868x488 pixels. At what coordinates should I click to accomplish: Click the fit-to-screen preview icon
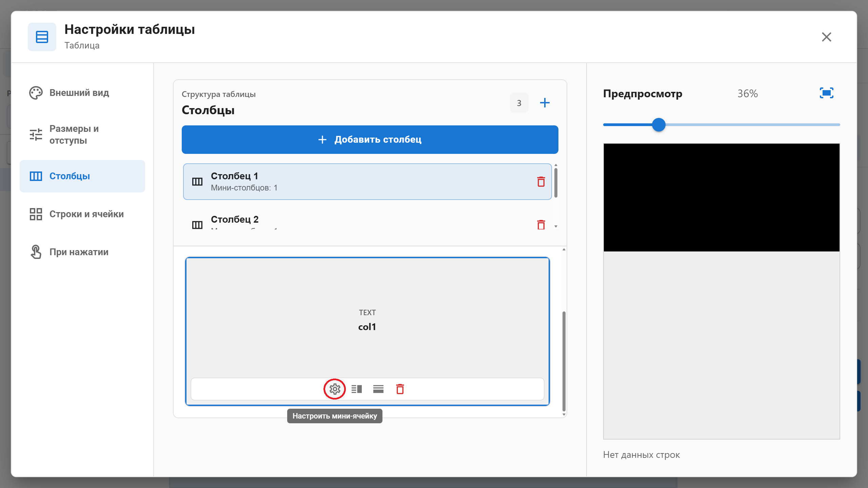(827, 93)
